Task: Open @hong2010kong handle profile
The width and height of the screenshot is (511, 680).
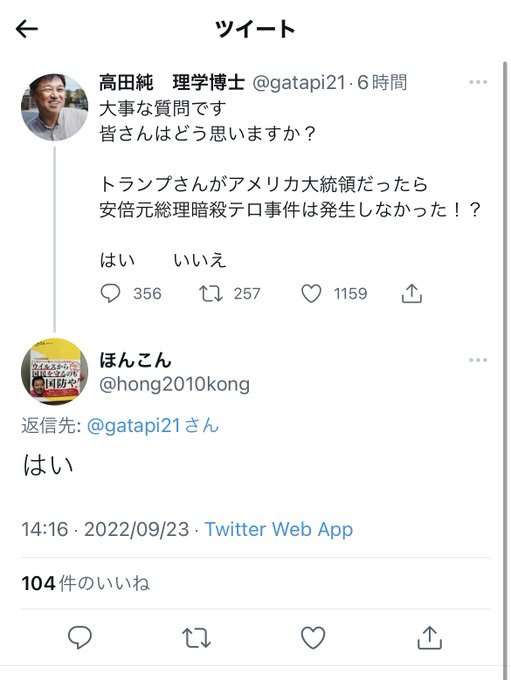Action: click(174, 385)
